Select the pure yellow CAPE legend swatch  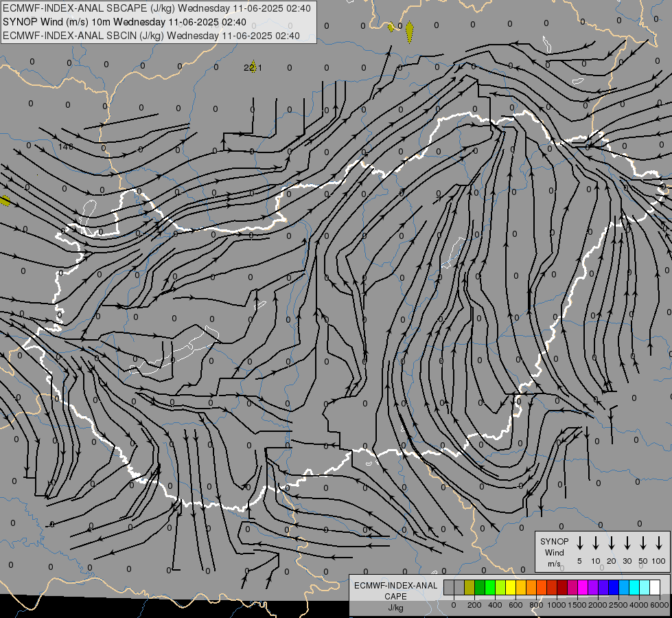coord(511,587)
